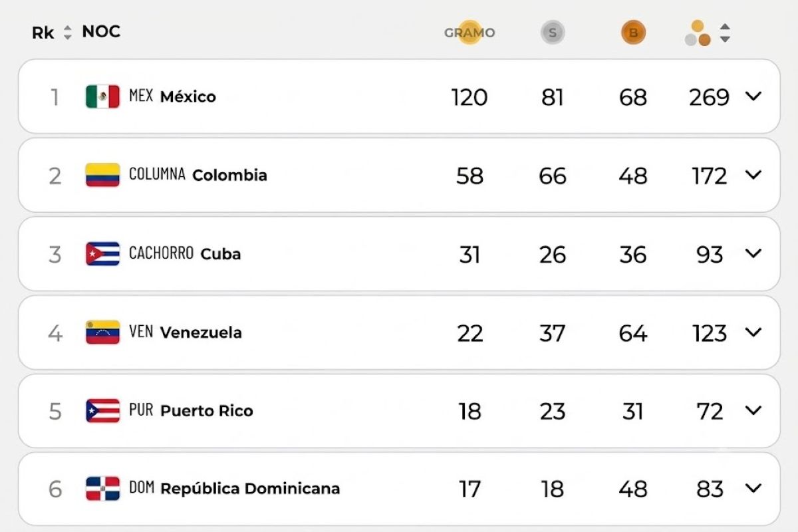
Task: Open the Venezuela country name link
Action: (201, 332)
